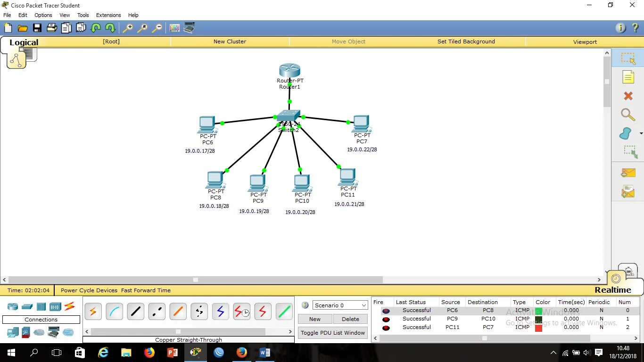
Task: Open the Extensions menu
Action: [x=108, y=15]
